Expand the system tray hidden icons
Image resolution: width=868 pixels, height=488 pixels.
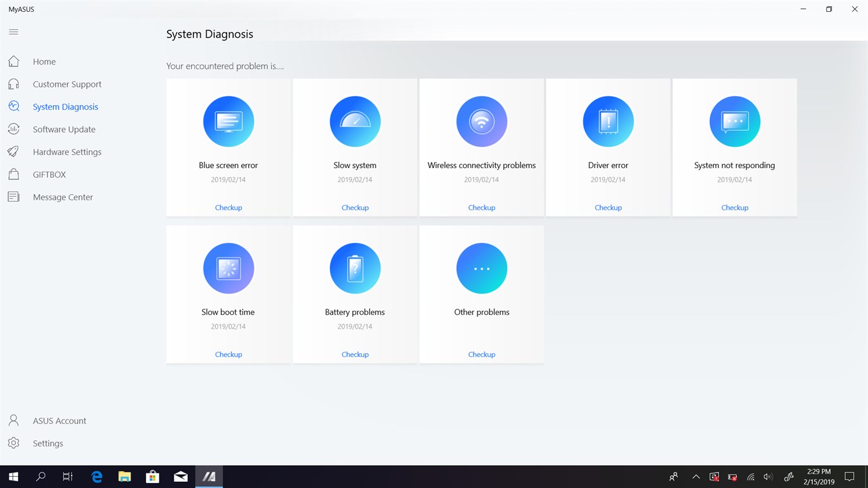(696, 477)
